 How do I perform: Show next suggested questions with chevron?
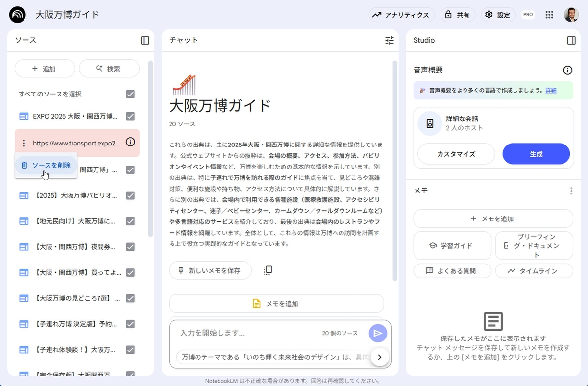pyautogui.click(x=380, y=357)
